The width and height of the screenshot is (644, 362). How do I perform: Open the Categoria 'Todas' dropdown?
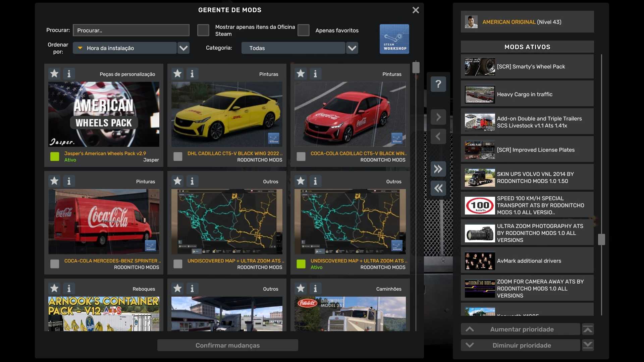pyautogui.click(x=352, y=48)
